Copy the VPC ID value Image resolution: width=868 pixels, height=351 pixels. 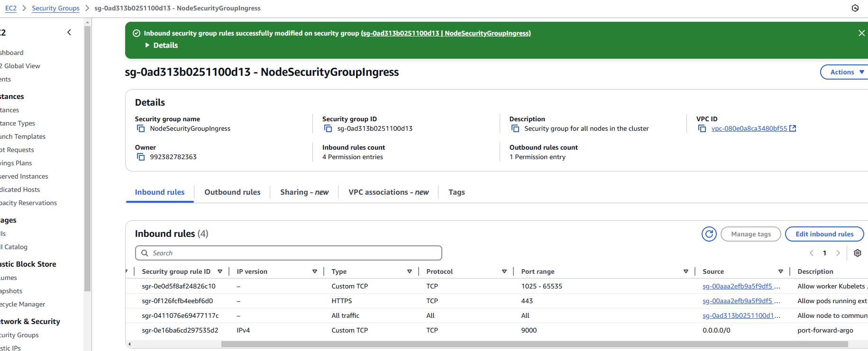(x=702, y=128)
